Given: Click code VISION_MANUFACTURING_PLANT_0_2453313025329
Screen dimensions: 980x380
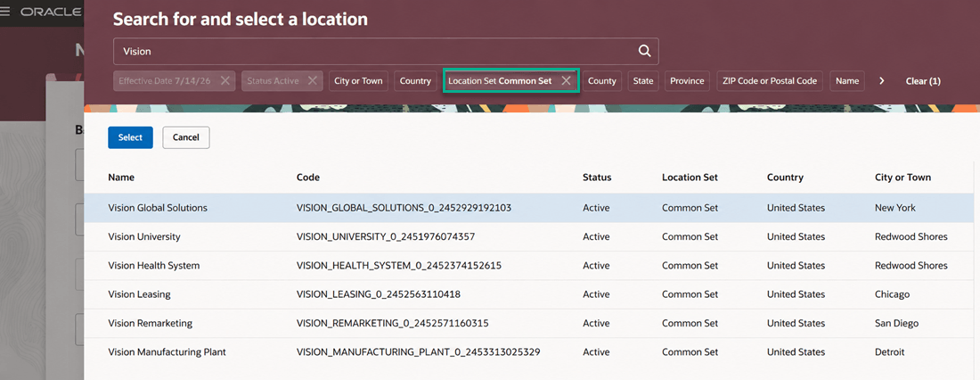Looking at the screenshot, I should tap(418, 351).
